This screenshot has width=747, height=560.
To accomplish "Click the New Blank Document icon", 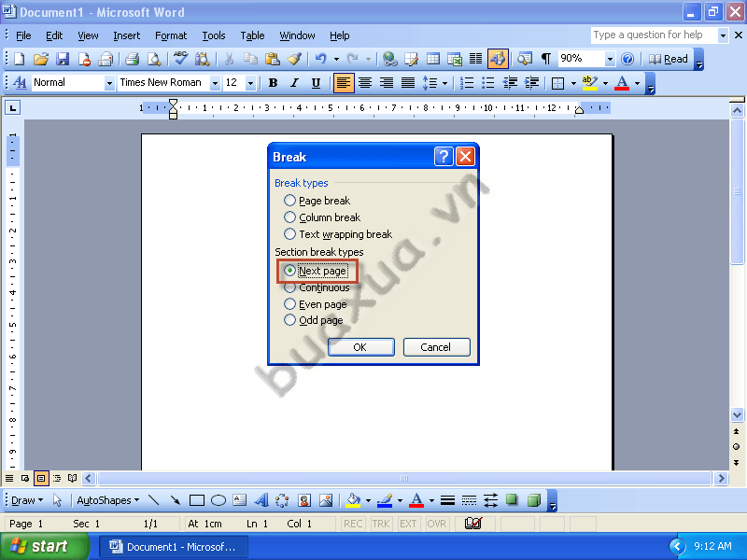I will [19, 59].
